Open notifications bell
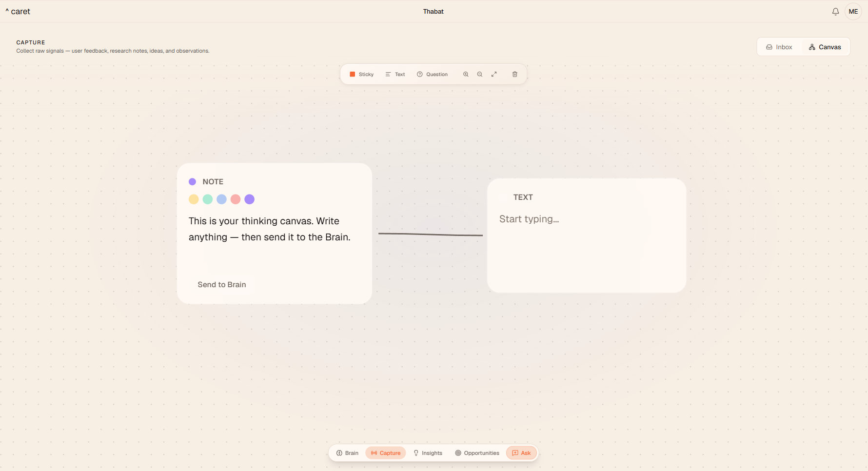Image resolution: width=868 pixels, height=471 pixels. (835, 12)
